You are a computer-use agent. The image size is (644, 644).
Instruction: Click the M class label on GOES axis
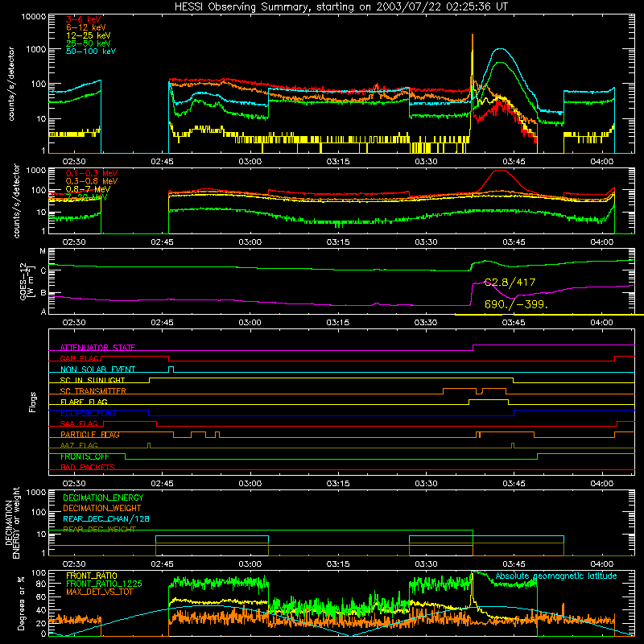[x=43, y=251]
